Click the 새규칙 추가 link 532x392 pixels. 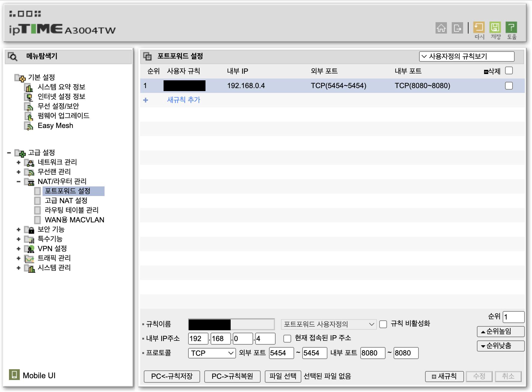[184, 100]
